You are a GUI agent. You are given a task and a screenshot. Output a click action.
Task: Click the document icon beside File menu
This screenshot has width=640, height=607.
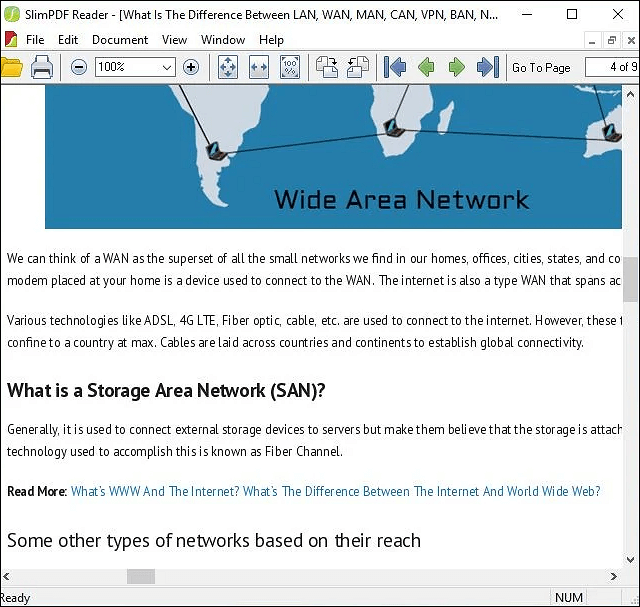(x=11, y=40)
